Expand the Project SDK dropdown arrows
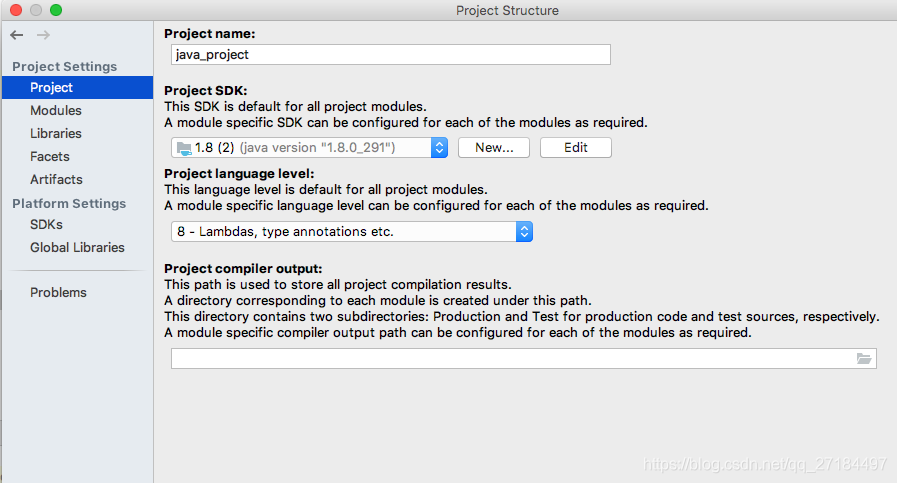Screen dimensions: 897x483 [x=439, y=148]
